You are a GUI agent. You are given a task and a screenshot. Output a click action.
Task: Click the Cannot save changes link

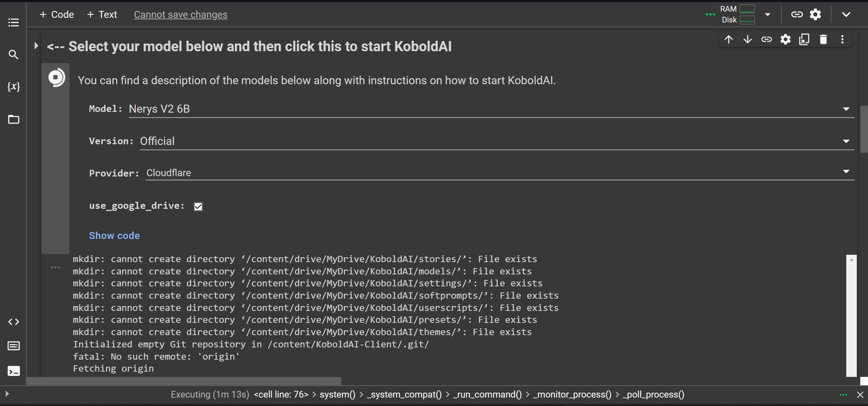click(180, 14)
